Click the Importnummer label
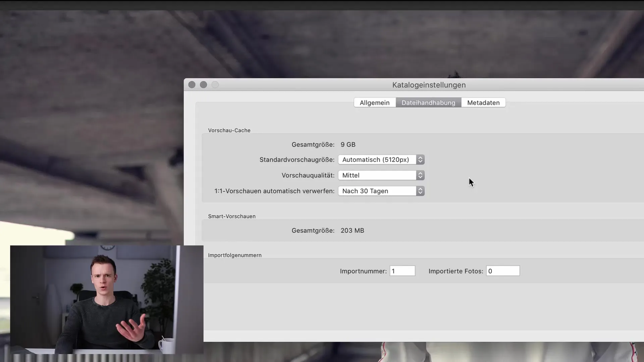644x362 pixels. pyautogui.click(x=363, y=271)
